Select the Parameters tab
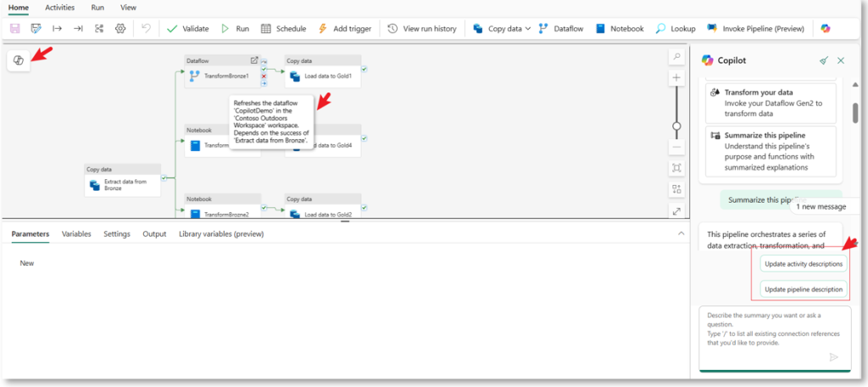The height and width of the screenshot is (387, 868). coord(31,234)
